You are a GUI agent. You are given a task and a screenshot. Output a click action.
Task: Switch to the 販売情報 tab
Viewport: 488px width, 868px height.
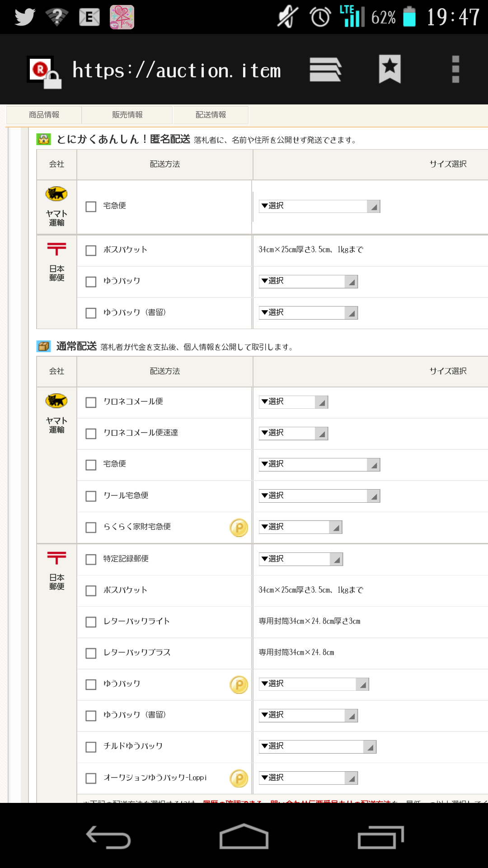[127, 115]
